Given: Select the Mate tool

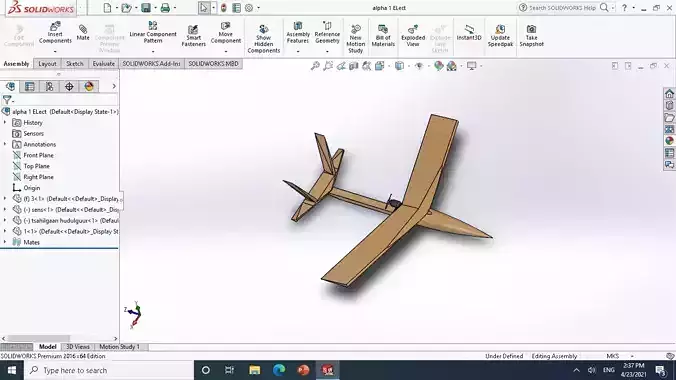Looking at the screenshot, I should 83,33.
